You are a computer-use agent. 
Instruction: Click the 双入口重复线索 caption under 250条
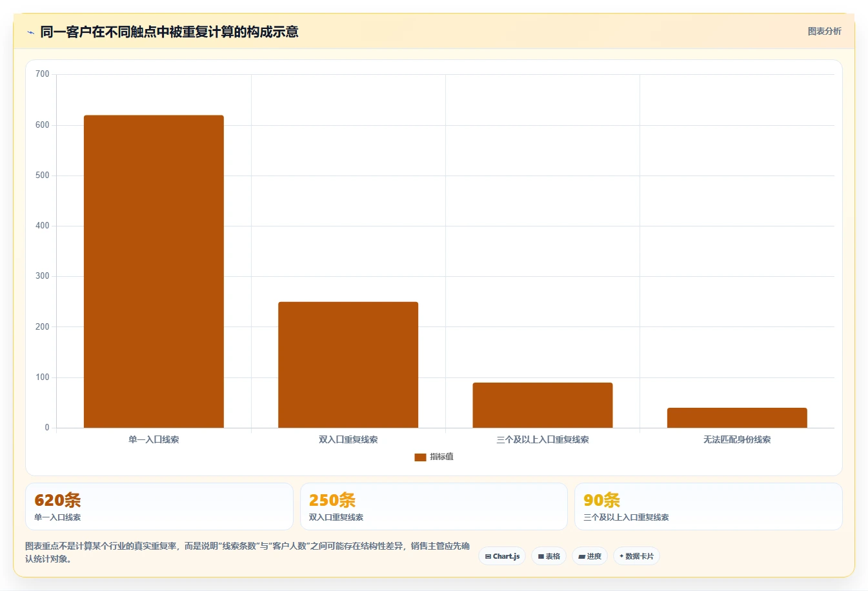(336, 517)
